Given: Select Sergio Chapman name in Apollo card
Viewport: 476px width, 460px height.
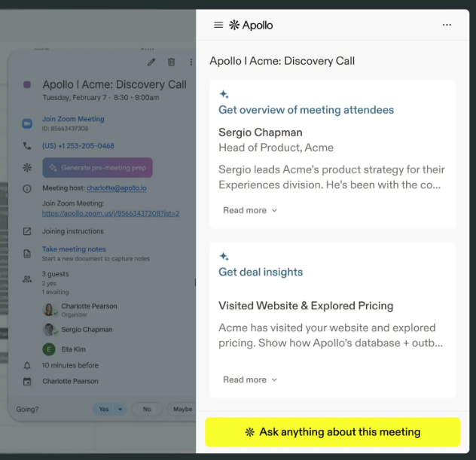Looking at the screenshot, I should (x=261, y=133).
